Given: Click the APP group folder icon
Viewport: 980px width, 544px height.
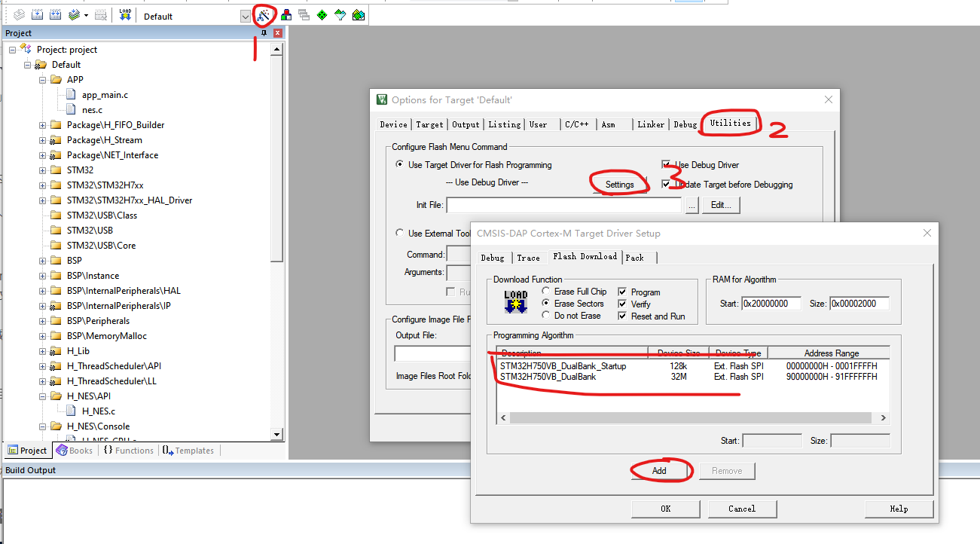Looking at the screenshot, I should pos(56,80).
